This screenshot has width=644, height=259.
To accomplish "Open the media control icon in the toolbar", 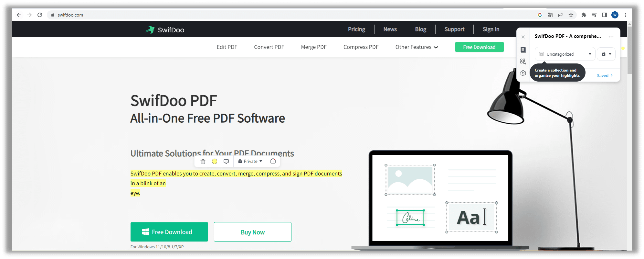I will [x=594, y=15].
